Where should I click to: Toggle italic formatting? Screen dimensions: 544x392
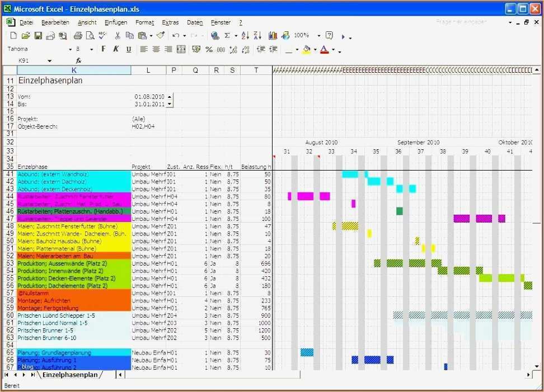[x=115, y=49]
